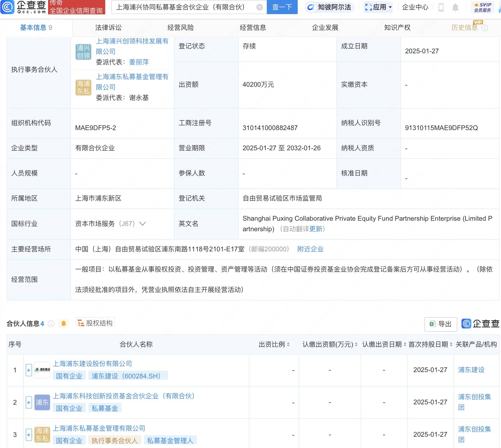501x448 pixels.
Task: Open the executive partner 上海浦东私募基金管理有限公司 link
Action: tap(132, 82)
